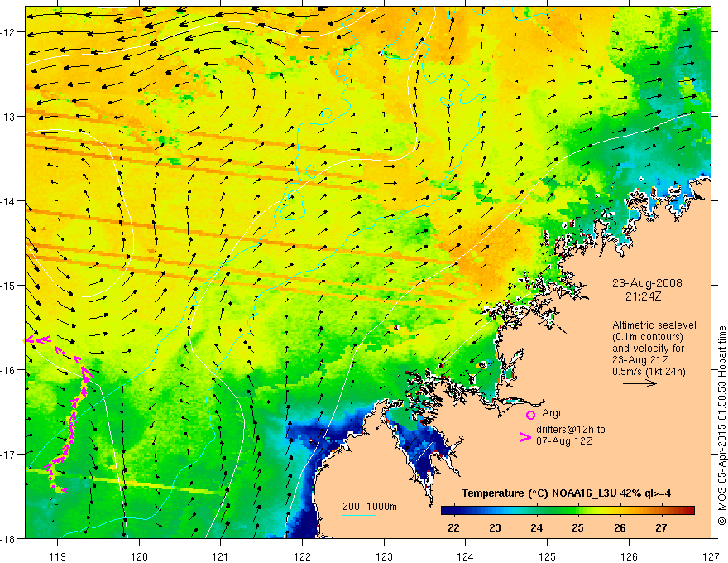Click the '07-Aug 12Z' label

pyautogui.click(x=564, y=441)
